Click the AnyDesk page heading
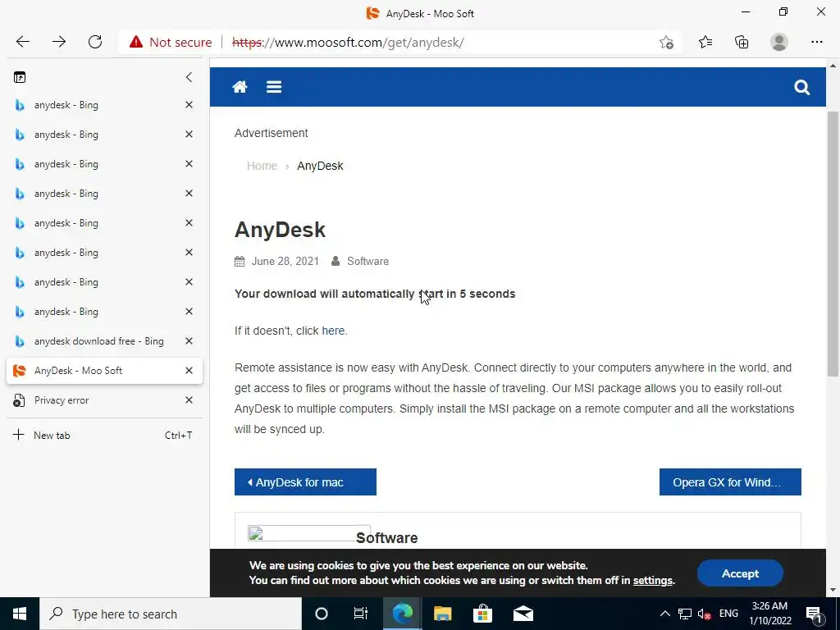The height and width of the screenshot is (630, 840). click(281, 230)
